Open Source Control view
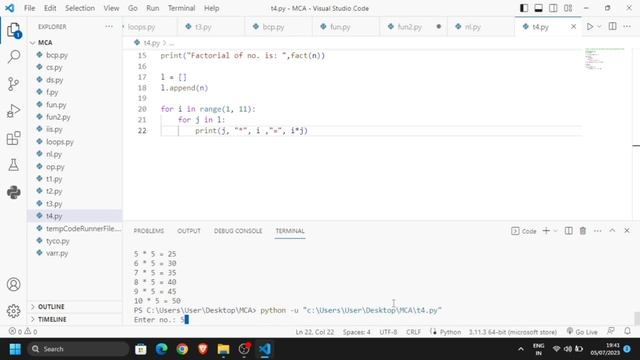Viewport: 640px width, 360px height. pos(13,84)
